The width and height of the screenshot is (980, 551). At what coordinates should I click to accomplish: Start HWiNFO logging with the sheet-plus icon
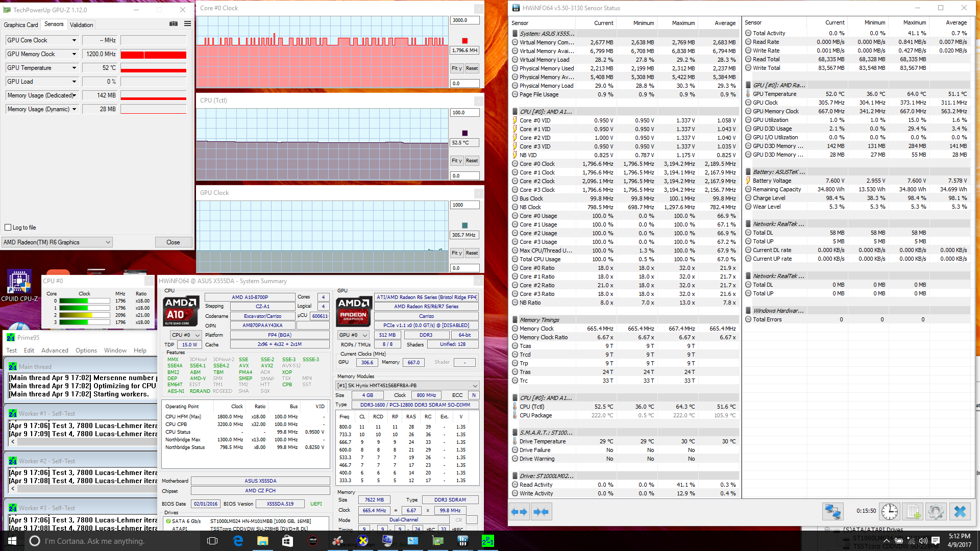[913, 511]
